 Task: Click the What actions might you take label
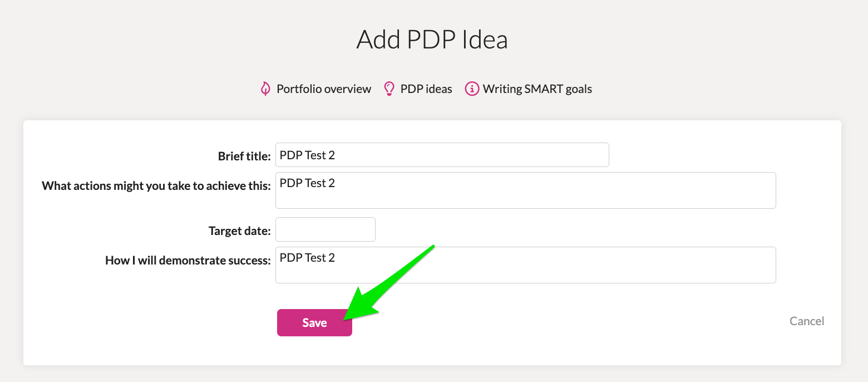(x=156, y=186)
